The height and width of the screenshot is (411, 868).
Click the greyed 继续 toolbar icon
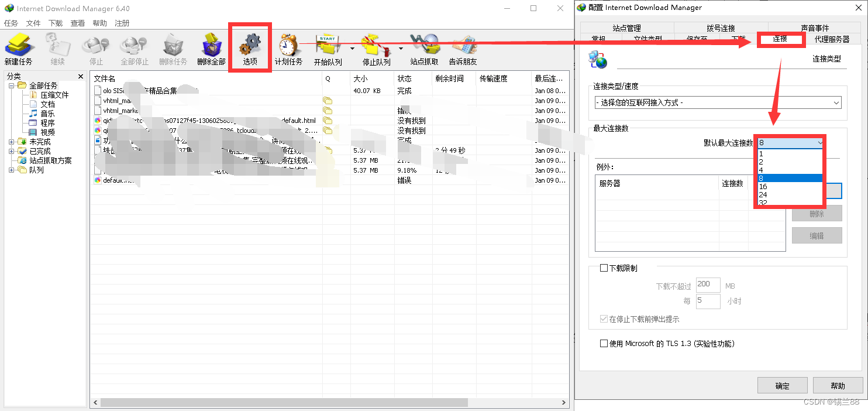(57, 49)
